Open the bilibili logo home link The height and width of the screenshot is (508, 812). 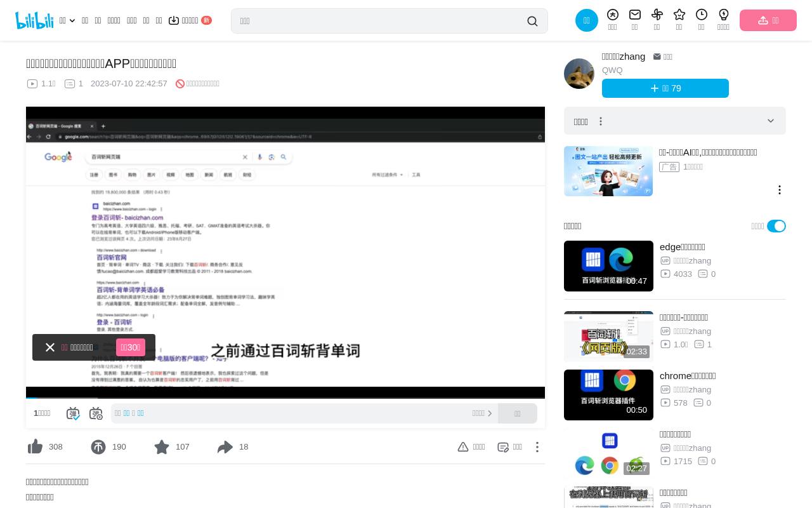coord(34,20)
